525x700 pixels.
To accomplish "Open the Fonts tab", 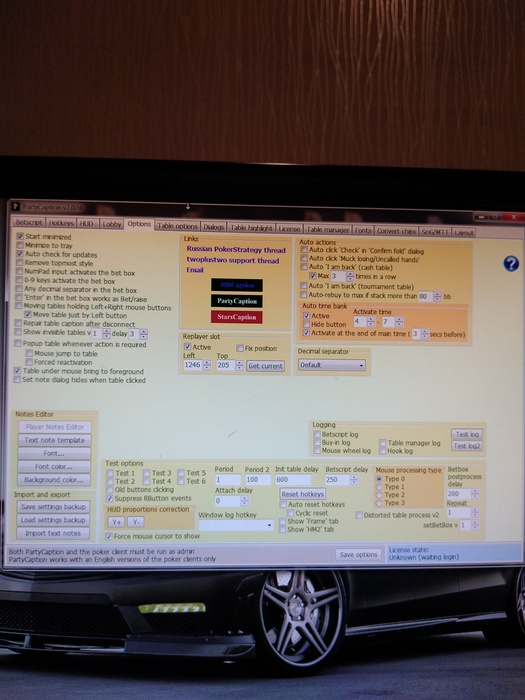I will click(362, 230).
